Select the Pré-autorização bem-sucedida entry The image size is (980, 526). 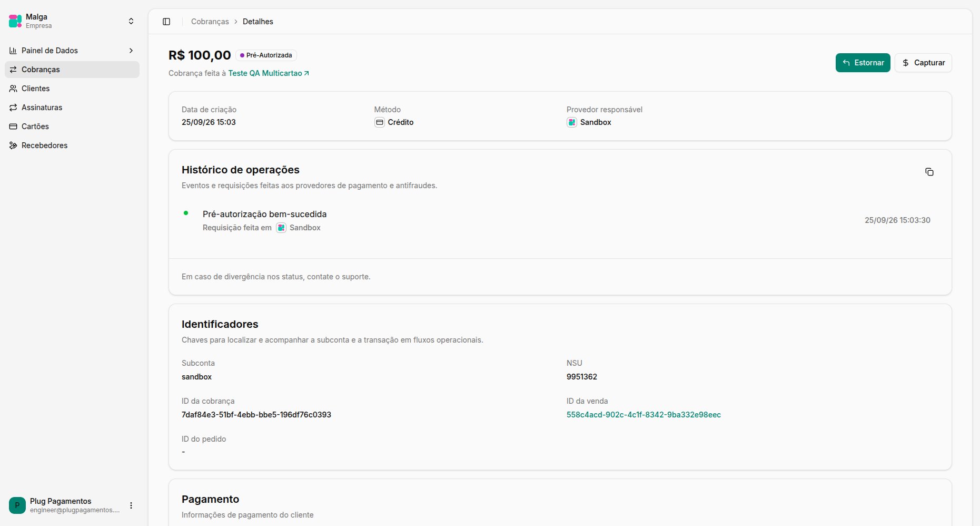[264, 214]
